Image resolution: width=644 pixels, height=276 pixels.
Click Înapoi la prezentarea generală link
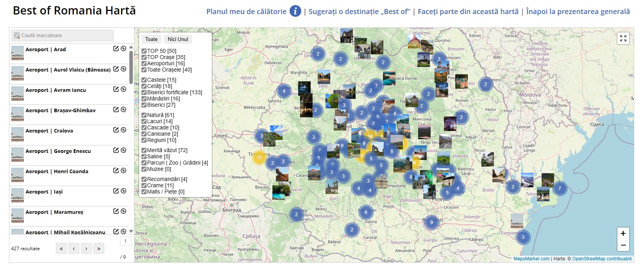click(x=578, y=12)
